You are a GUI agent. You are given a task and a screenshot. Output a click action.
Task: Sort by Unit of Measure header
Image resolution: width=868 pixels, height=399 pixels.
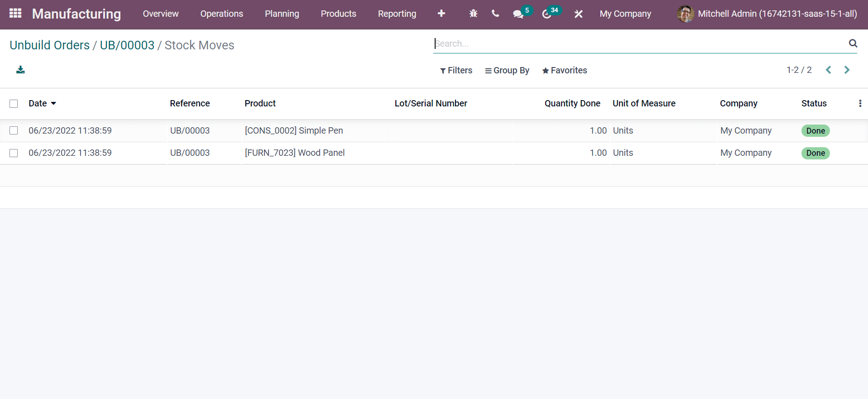644,103
